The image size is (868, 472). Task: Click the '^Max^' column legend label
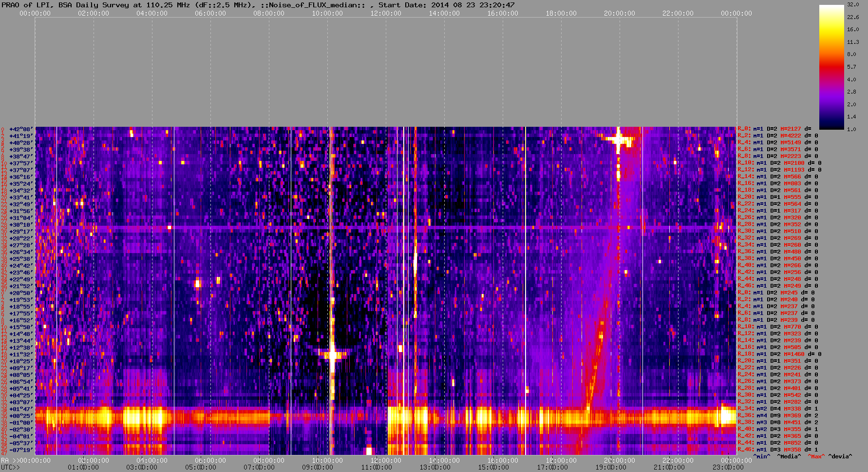pos(816,457)
